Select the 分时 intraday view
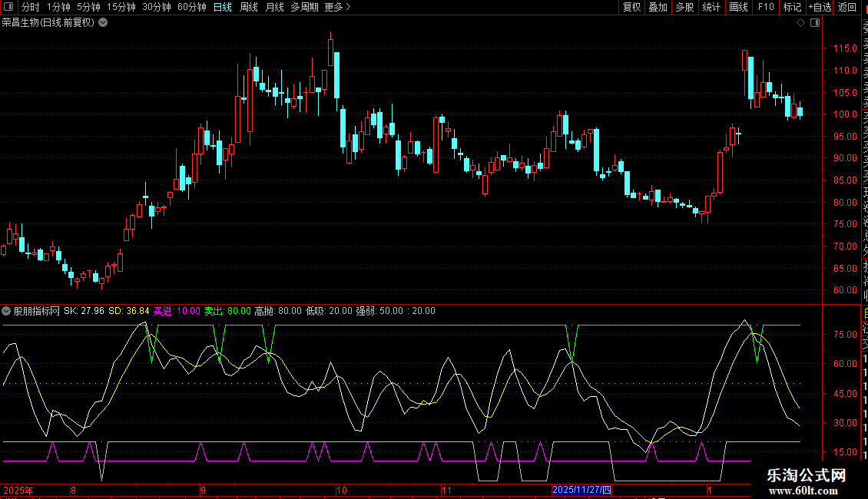 tap(30, 7)
